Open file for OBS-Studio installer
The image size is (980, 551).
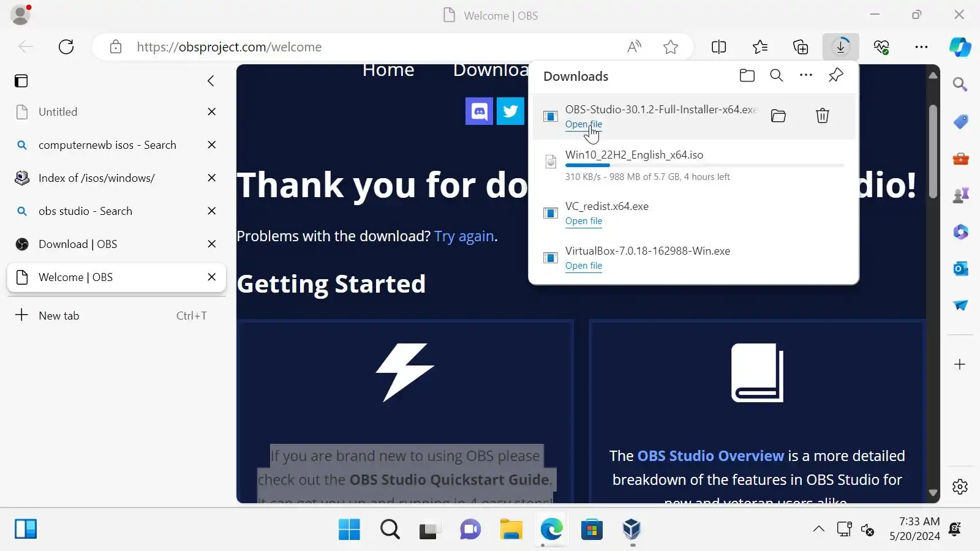pyautogui.click(x=583, y=124)
